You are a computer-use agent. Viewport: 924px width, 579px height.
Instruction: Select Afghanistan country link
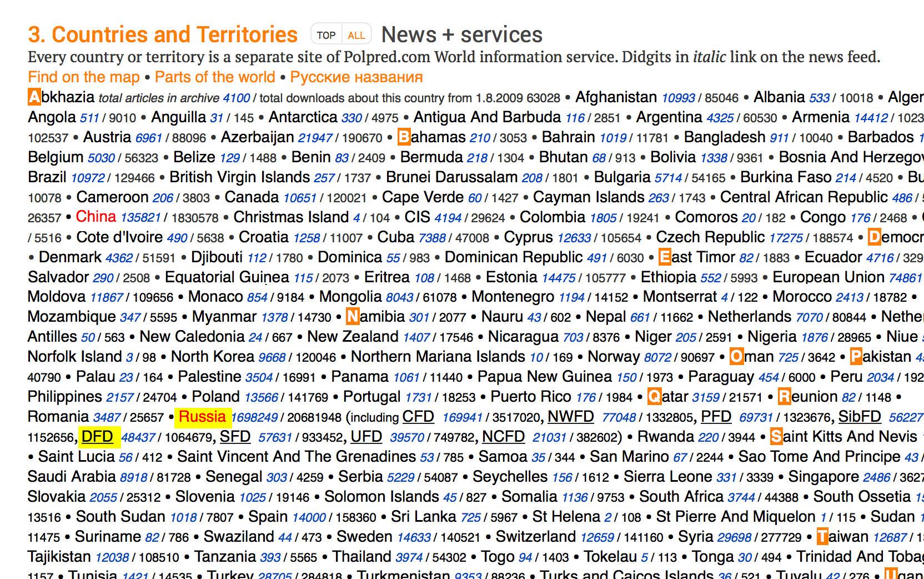[616, 97]
